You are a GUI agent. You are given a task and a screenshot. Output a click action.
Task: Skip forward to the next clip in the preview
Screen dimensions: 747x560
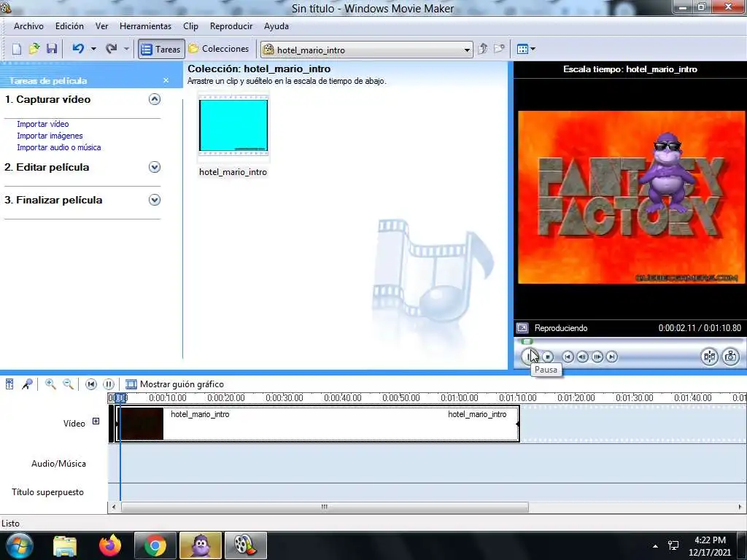point(612,357)
